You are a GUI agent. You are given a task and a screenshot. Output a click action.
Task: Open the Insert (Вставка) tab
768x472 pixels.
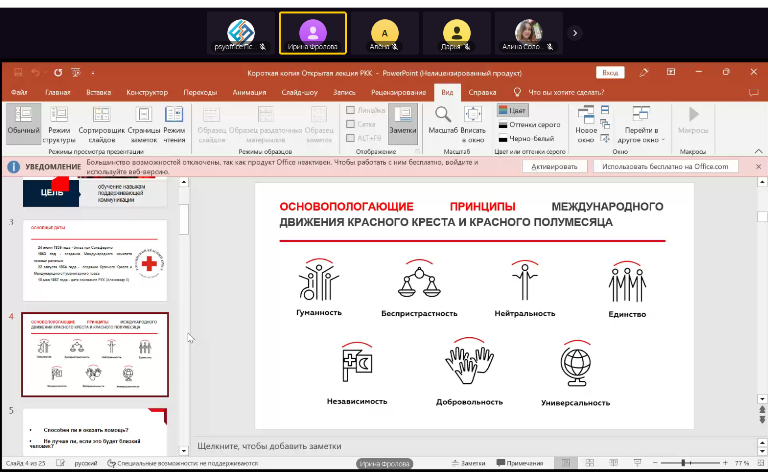point(98,92)
